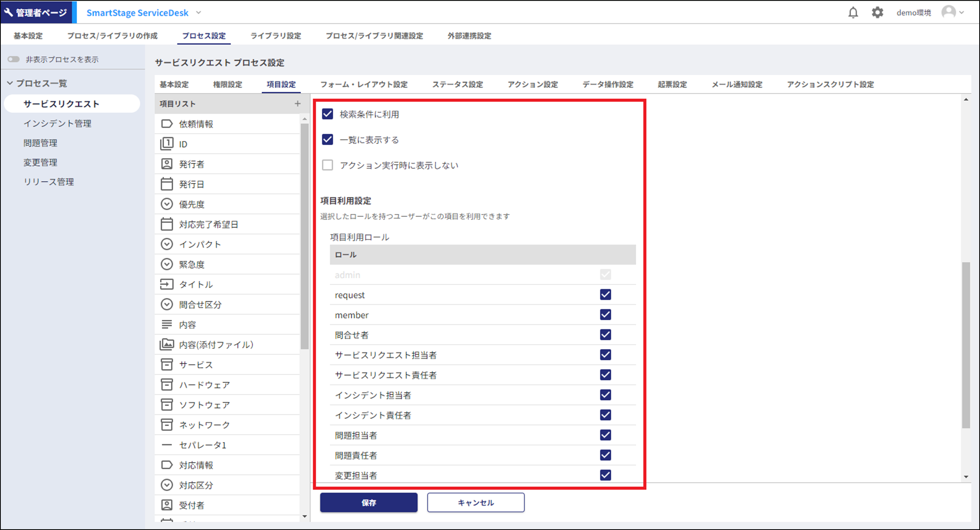Click the キャンセル button
The height and width of the screenshot is (530, 980).
475,502
